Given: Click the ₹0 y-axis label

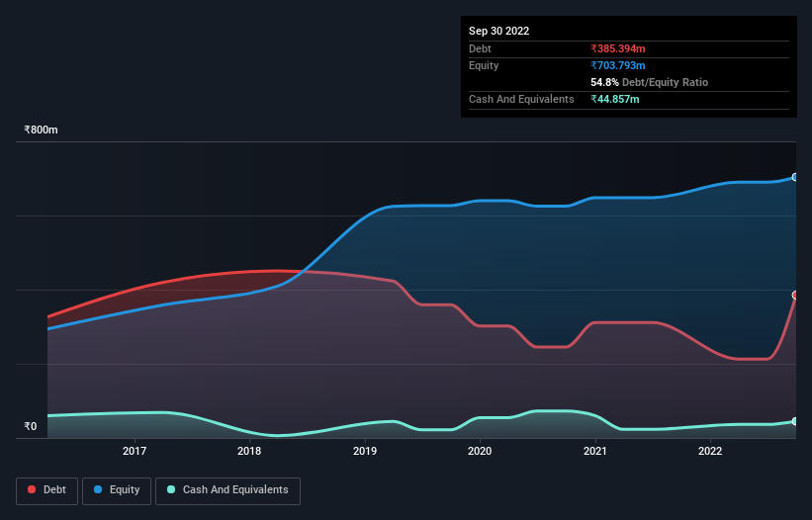Looking at the screenshot, I should 31,426.
